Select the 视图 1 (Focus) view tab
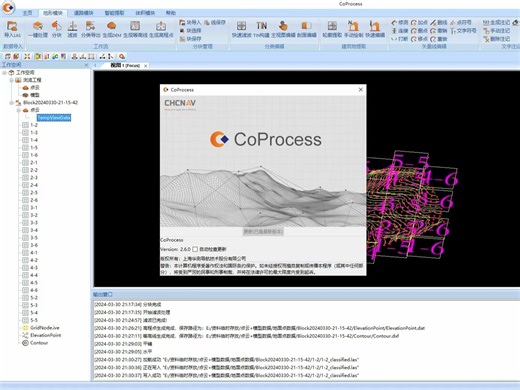This screenshot has height=390, width=520. 125,66
